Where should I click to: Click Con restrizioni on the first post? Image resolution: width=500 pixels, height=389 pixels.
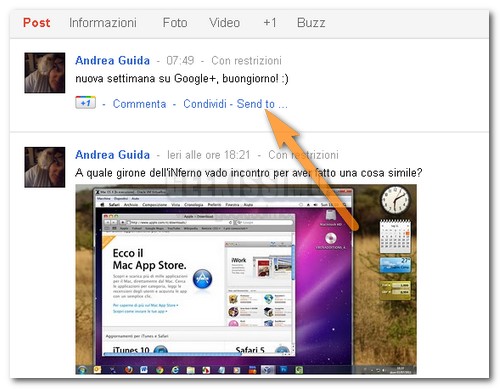pyautogui.click(x=246, y=61)
